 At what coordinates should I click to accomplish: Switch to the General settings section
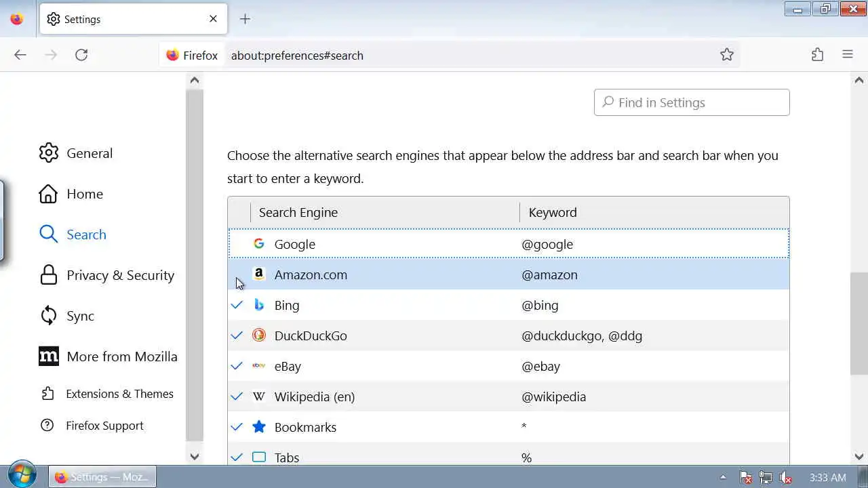coord(89,153)
